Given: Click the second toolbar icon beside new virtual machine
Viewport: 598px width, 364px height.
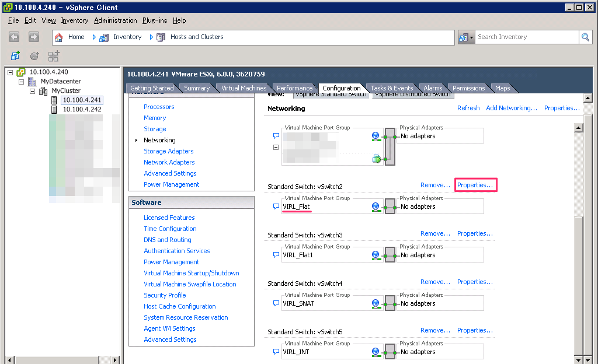Looking at the screenshot, I should [34, 56].
